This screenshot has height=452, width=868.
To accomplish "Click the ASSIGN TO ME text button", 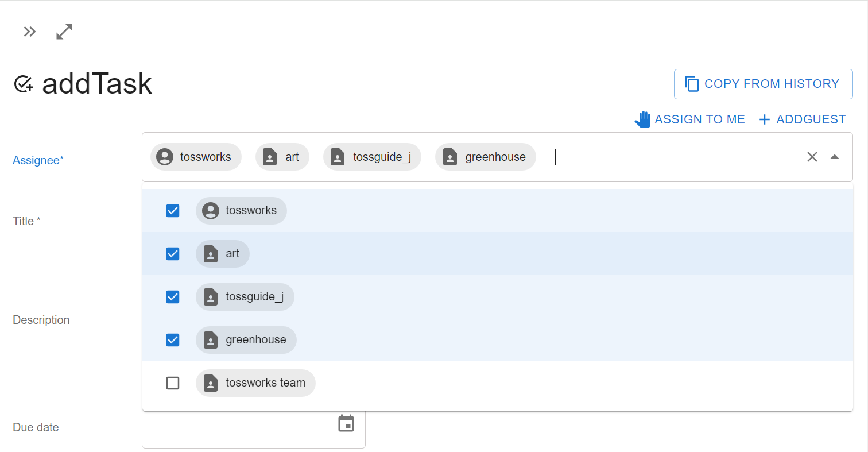I will click(699, 119).
